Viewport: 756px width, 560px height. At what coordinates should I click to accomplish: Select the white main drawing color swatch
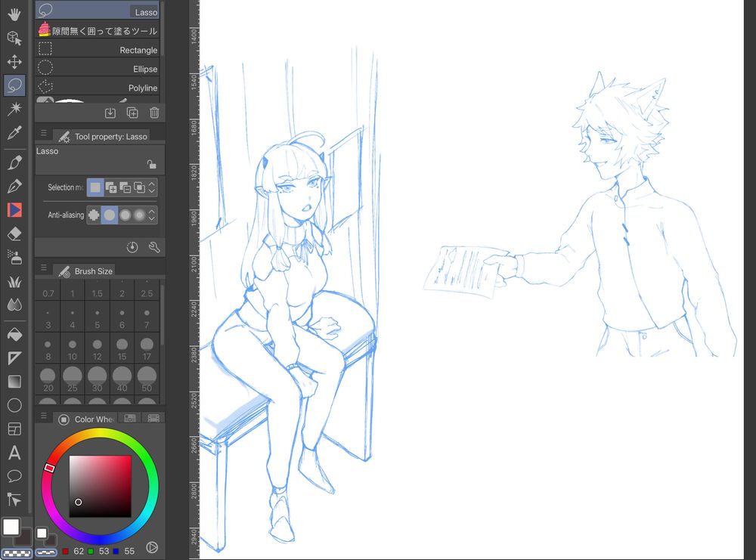click(x=11, y=527)
